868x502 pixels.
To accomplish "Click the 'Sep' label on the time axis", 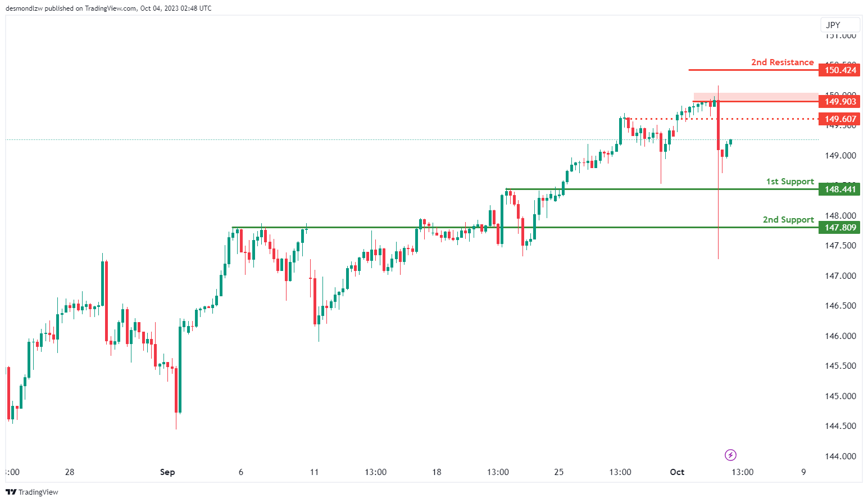I will (167, 472).
